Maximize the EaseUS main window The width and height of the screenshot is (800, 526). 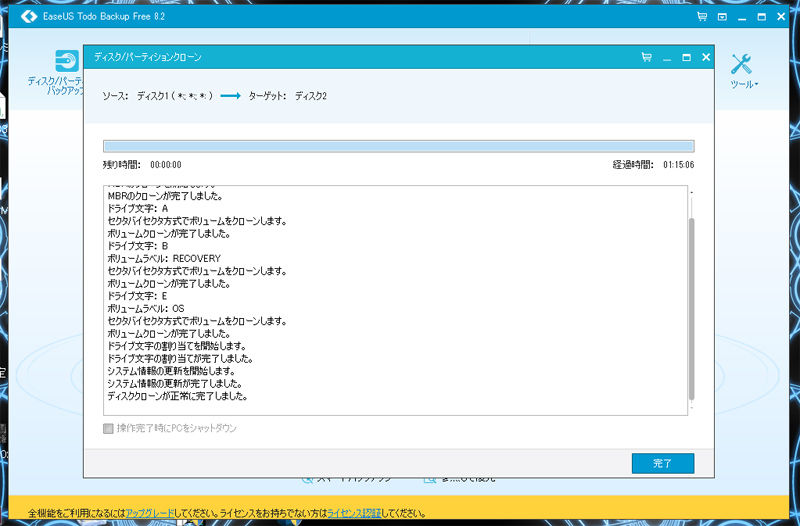tap(762, 17)
